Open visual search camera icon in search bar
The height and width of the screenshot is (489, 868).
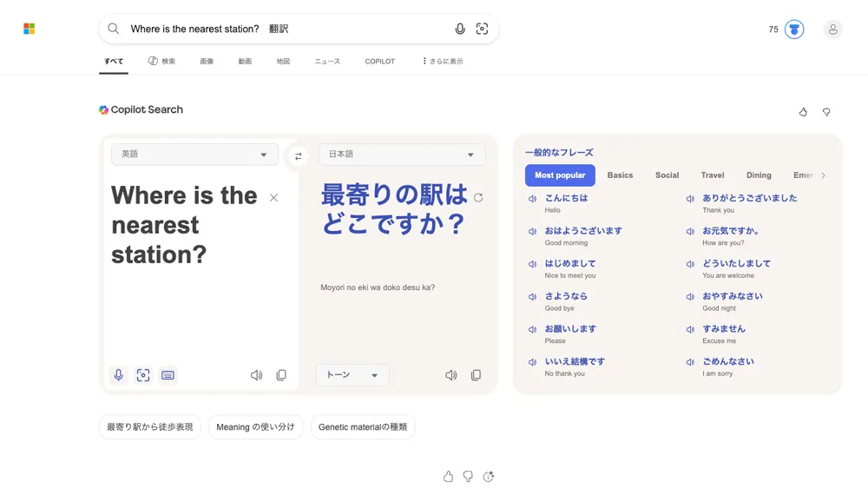[x=482, y=29]
